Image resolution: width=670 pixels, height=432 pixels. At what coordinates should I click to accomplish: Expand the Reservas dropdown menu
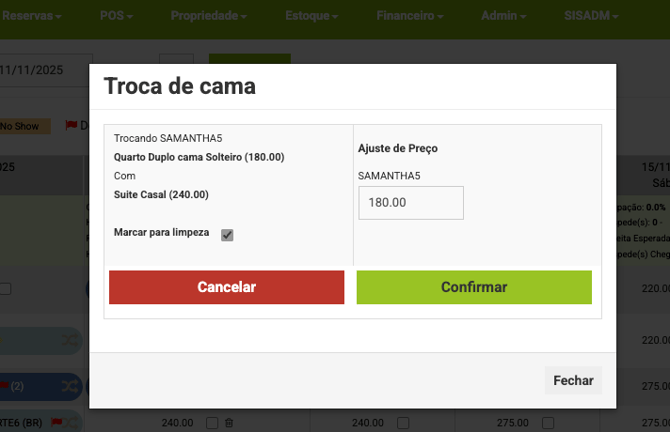pyautogui.click(x=32, y=16)
